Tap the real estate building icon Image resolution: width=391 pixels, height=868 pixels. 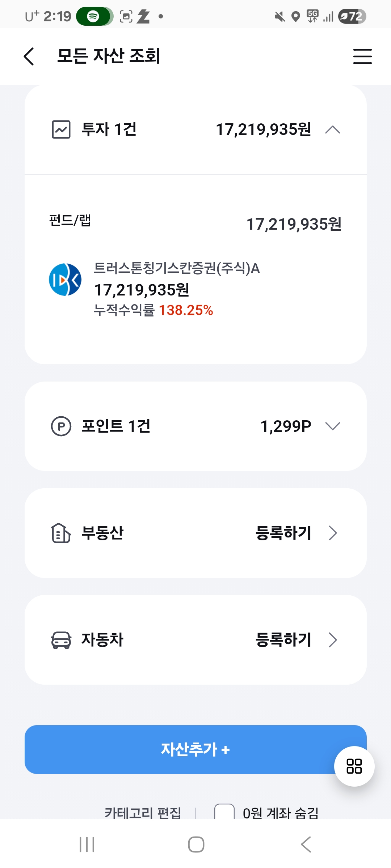click(x=61, y=533)
